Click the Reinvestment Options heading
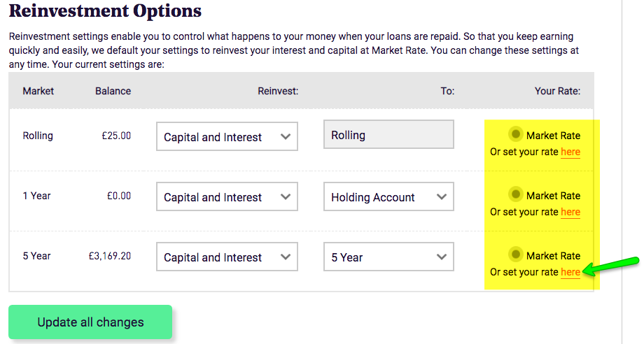 105,11
